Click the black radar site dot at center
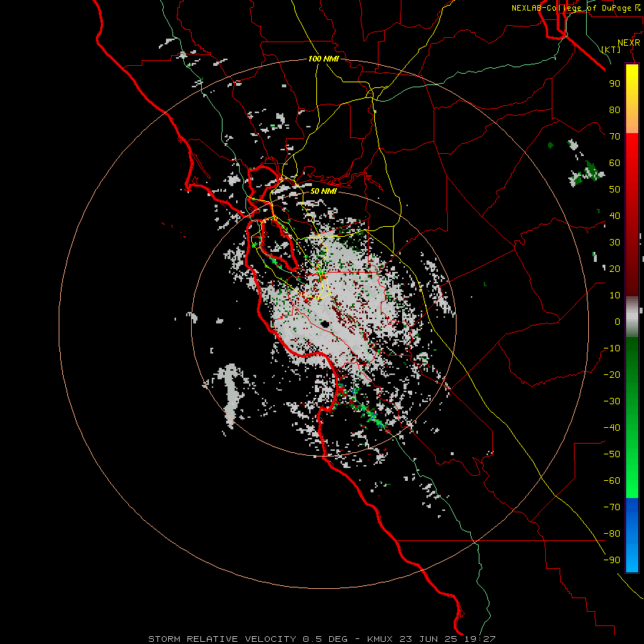The width and height of the screenshot is (644, 644). (x=325, y=324)
